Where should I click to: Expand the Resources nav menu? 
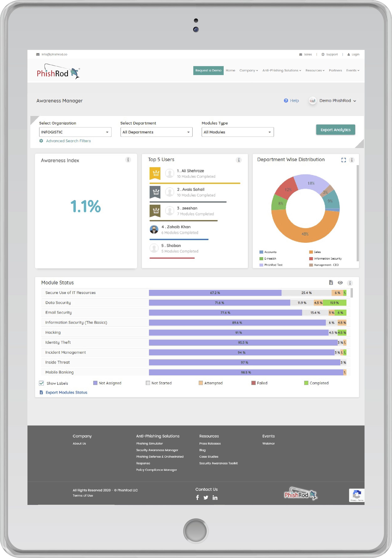pyautogui.click(x=315, y=71)
